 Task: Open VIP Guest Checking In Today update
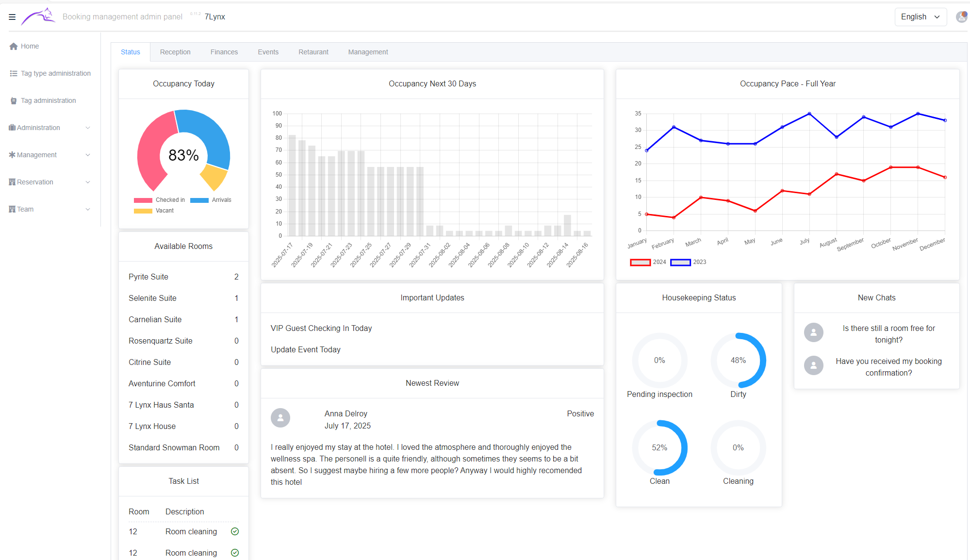321,329
